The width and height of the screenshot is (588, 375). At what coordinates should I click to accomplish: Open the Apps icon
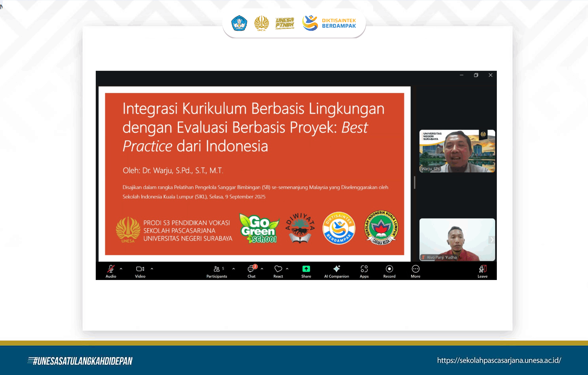pyautogui.click(x=364, y=269)
